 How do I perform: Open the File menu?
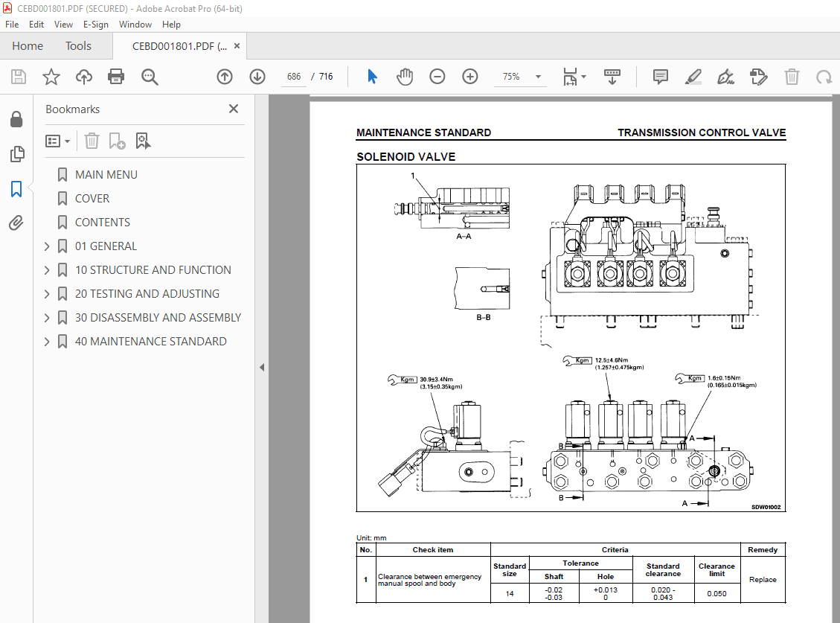12,24
